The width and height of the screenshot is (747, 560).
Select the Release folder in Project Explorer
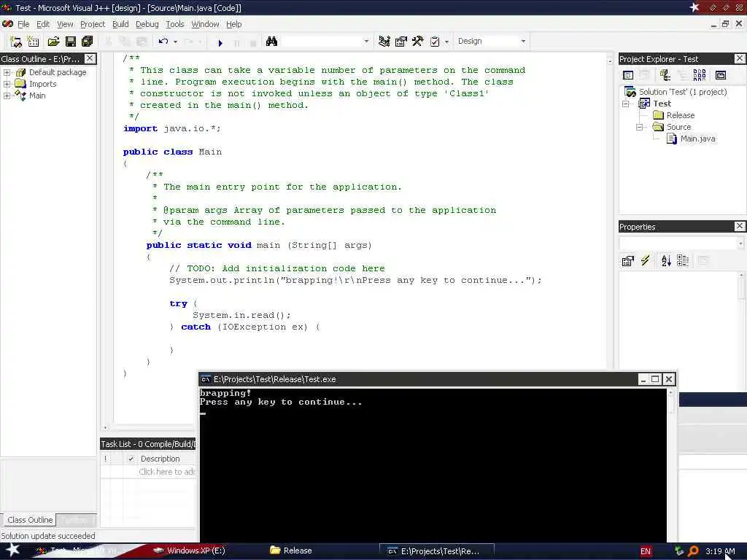coord(681,115)
